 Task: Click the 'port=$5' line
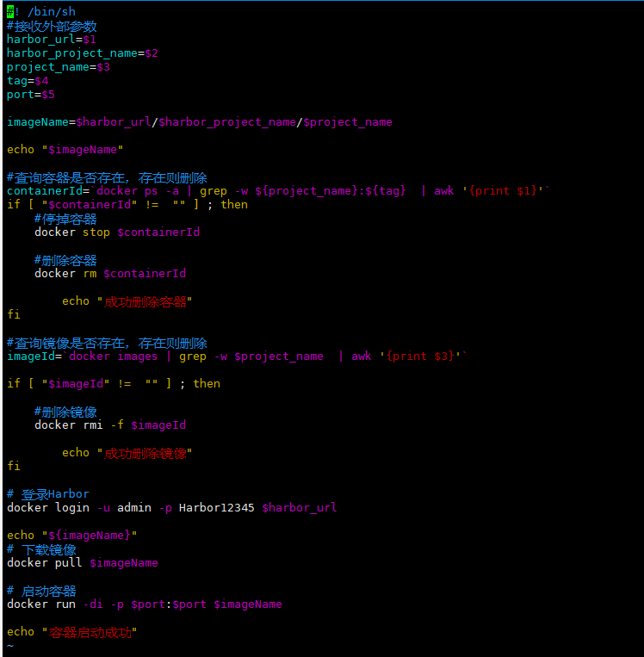coord(31,94)
